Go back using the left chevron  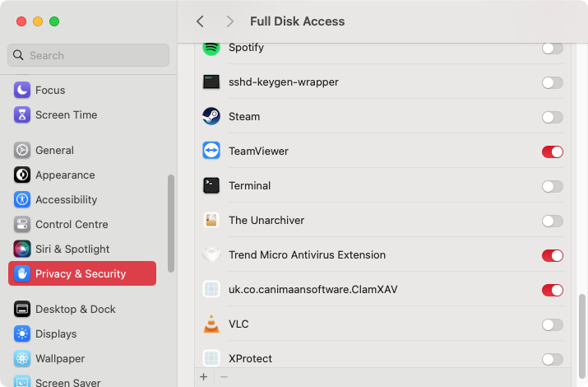tap(201, 21)
